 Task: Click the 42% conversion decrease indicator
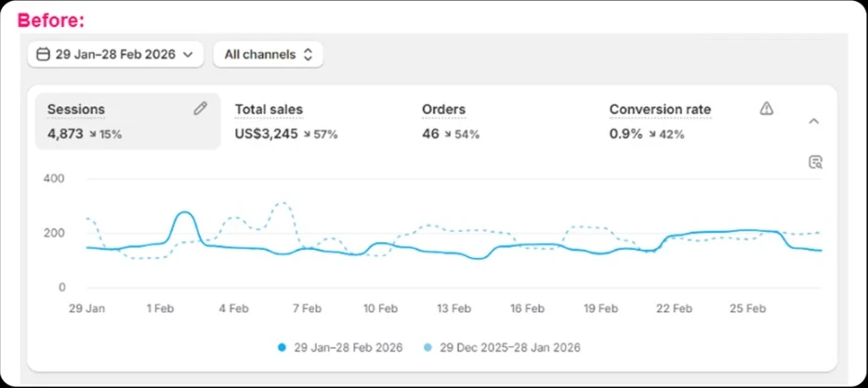point(666,134)
